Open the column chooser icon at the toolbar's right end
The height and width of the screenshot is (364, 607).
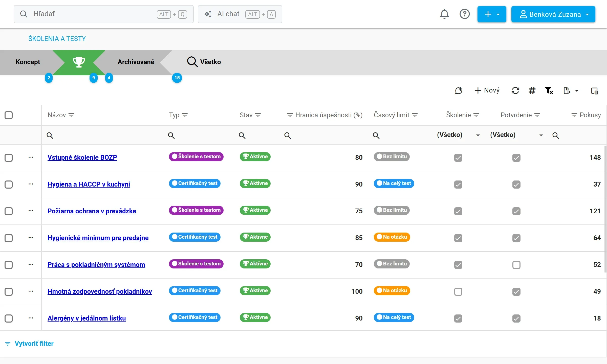tap(595, 91)
